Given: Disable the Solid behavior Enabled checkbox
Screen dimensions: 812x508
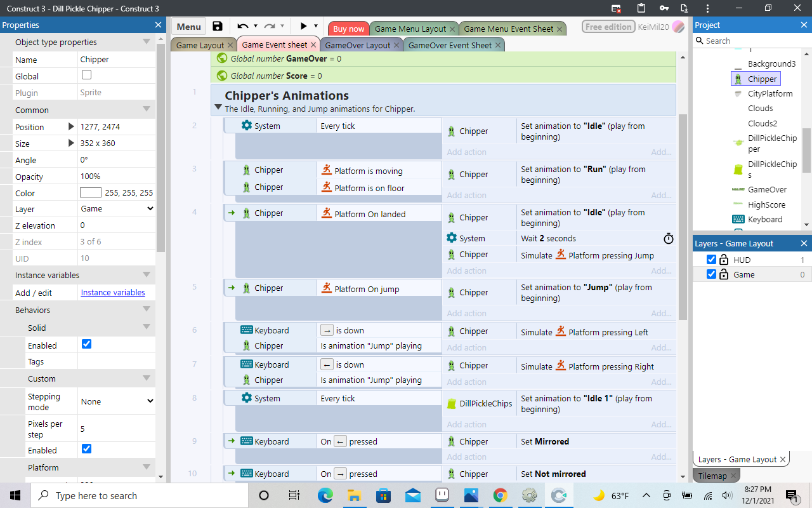Looking at the screenshot, I should click(x=87, y=344).
